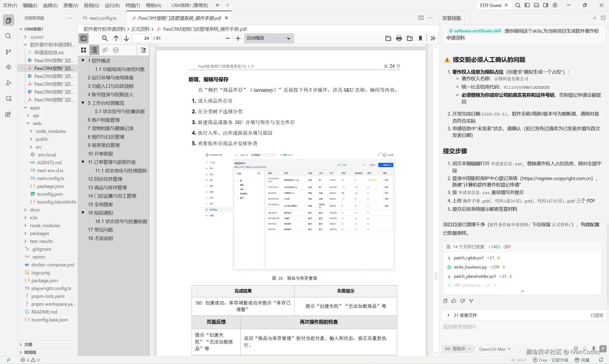
Task: Click Free - 立即升级 in status bar
Action: coord(551,360)
